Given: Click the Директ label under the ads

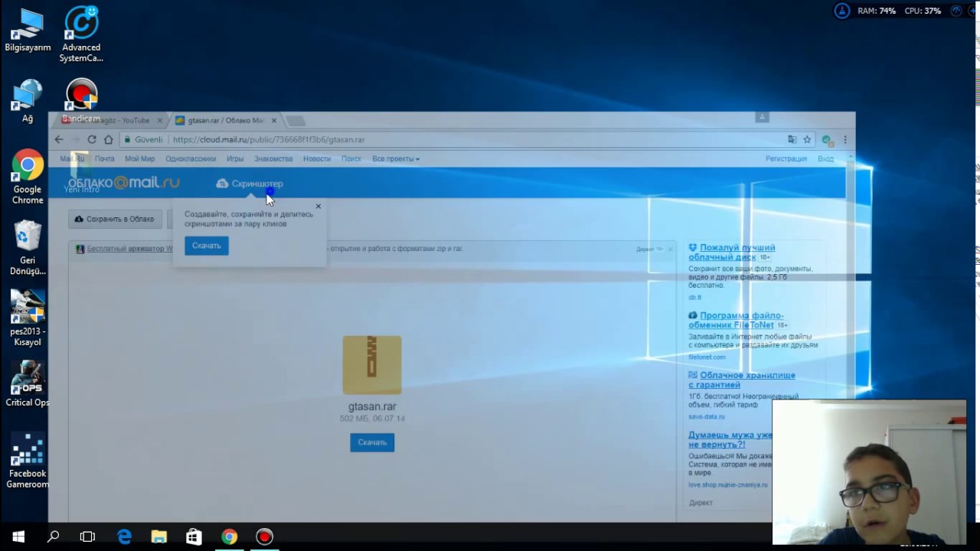Looking at the screenshot, I should (x=701, y=503).
